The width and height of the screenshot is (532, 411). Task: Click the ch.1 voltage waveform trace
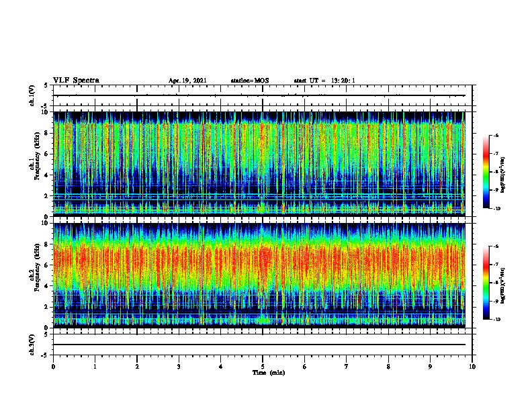click(259, 95)
